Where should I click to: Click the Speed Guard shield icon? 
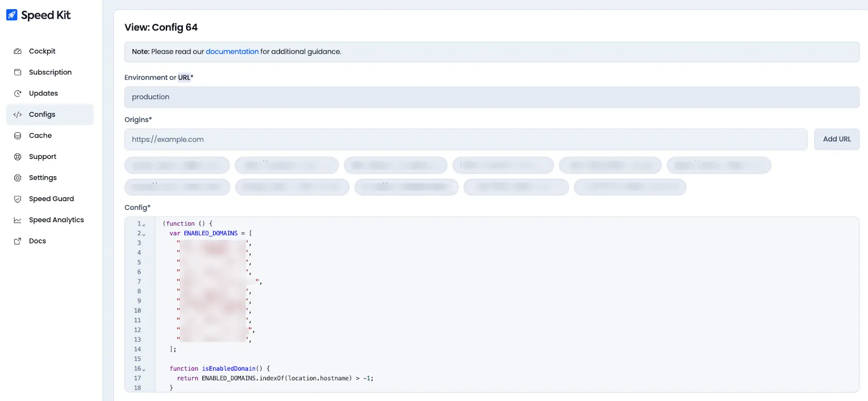click(17, 199)
